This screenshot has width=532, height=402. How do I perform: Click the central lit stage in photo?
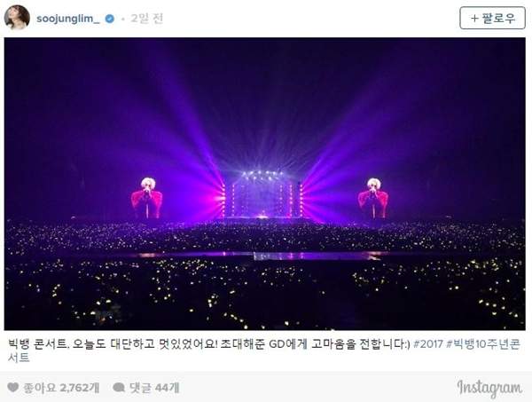(262, 194)
